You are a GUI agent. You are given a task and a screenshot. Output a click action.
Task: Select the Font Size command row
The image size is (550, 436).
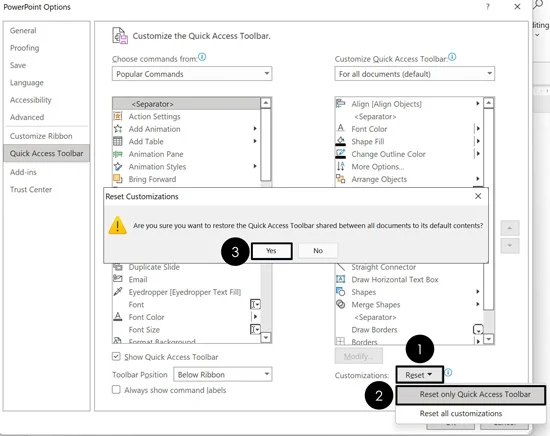click(187, 329)
